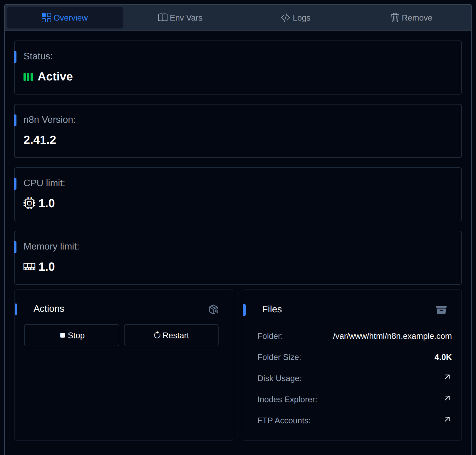Click the memory module icon
Screen dimensions: 476x455
coord(29,267)
